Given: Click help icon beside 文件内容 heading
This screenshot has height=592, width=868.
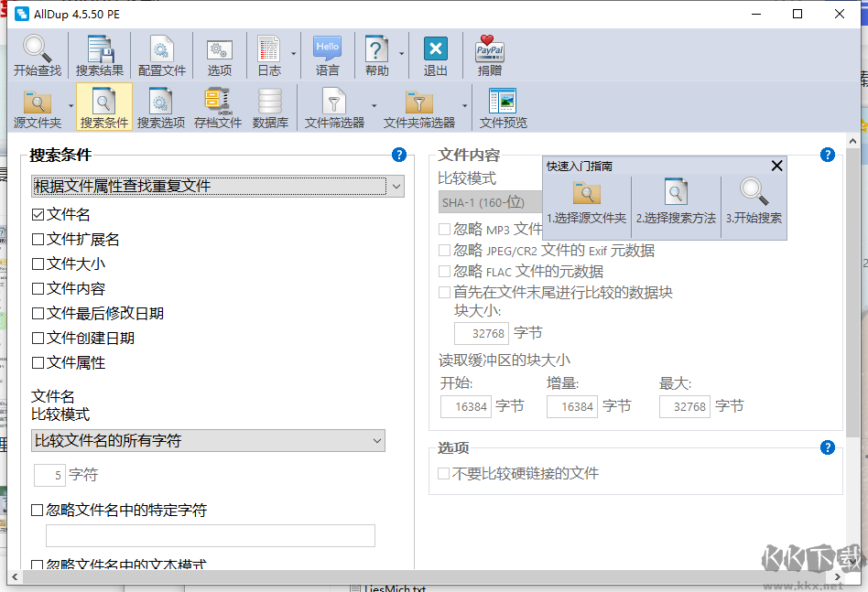Looking at the screenshot, I should [x=827, y=155].
